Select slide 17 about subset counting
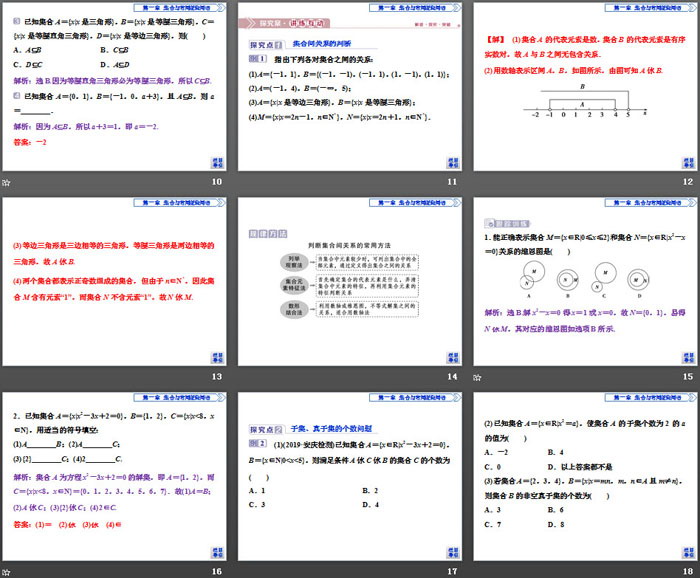This screenshot has height=578, width=700. [350, 475]
